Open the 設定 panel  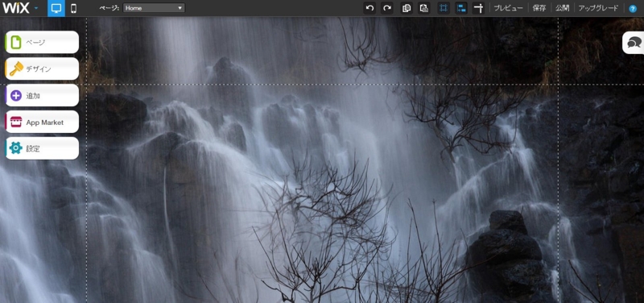point(42,148)
